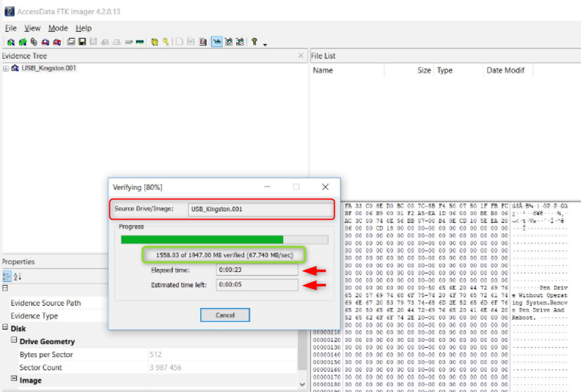Click the Remove Evidence Item toolbar icon
Screen dimensions: 581x392
coord(45,42)
